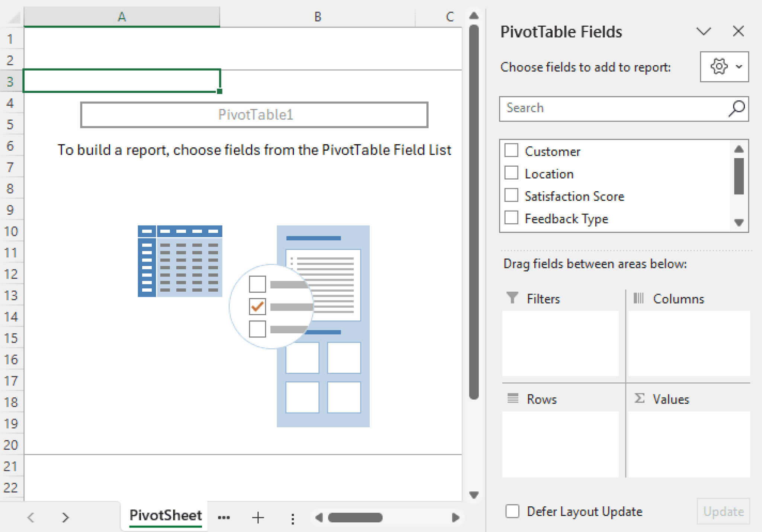Toggle Defer Layout Update checkbox
This screenshot has height=532, width=762.
pyautogui.click(x=512, y=511)
